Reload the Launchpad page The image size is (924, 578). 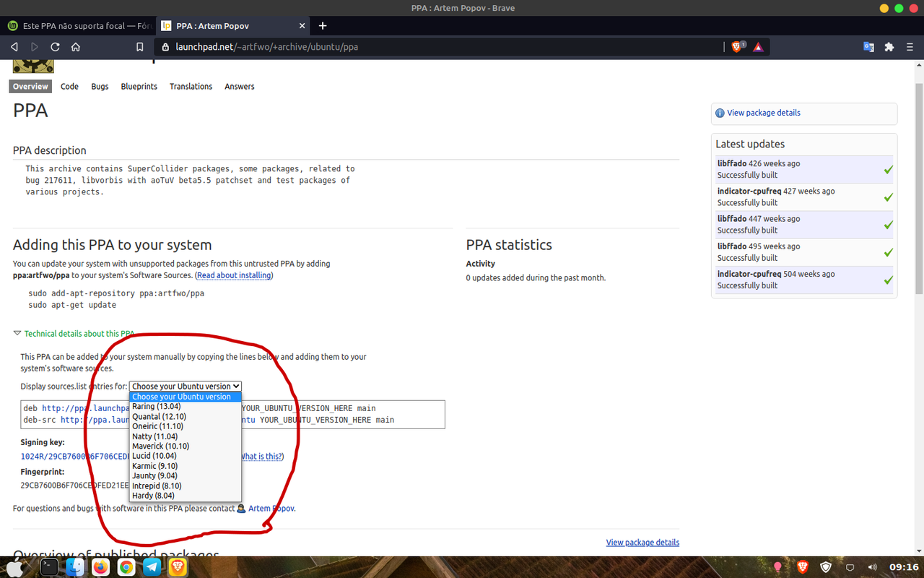55,47
